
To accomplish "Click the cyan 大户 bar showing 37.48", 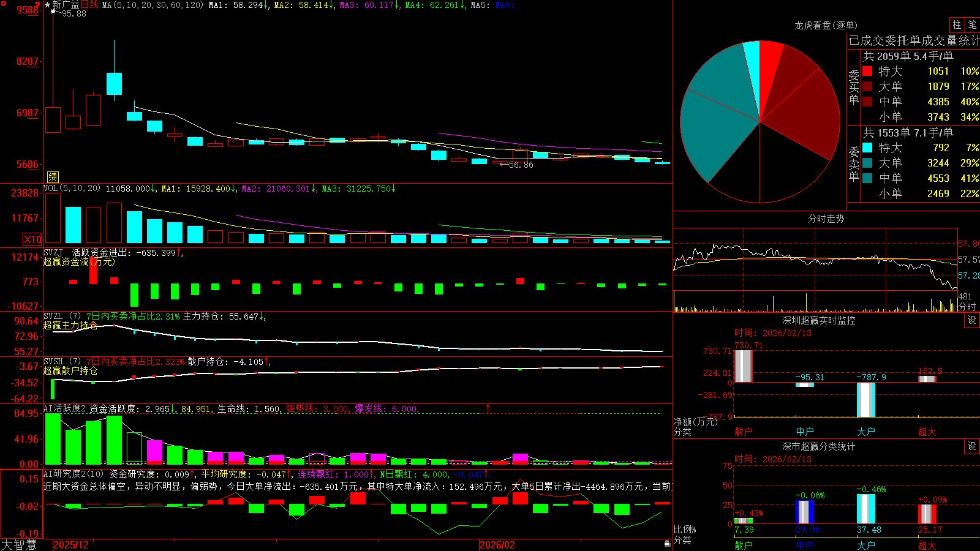I will pyautogui.click(x=865, y=509).
